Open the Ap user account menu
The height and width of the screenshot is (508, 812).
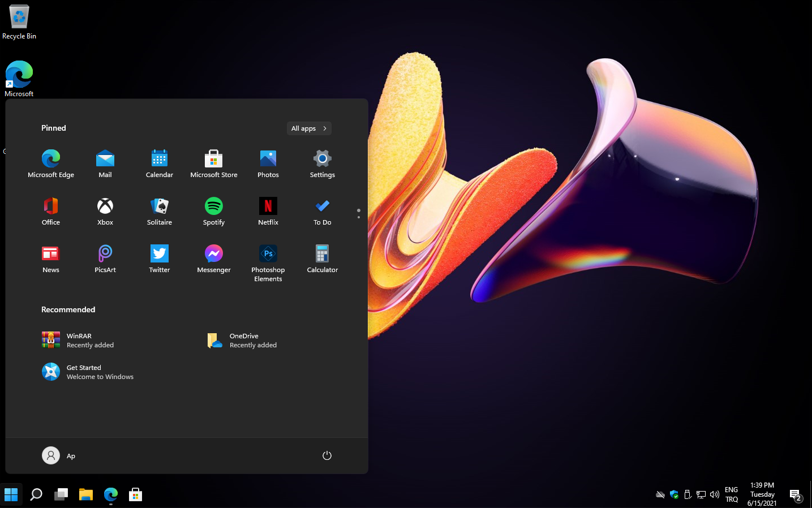(x=59, y=455)
